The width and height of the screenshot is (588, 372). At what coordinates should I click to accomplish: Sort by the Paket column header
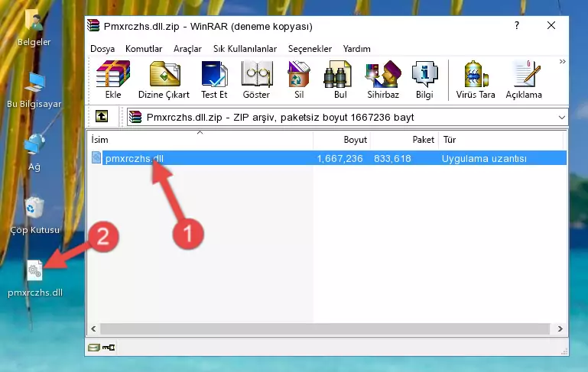point(404,139)
